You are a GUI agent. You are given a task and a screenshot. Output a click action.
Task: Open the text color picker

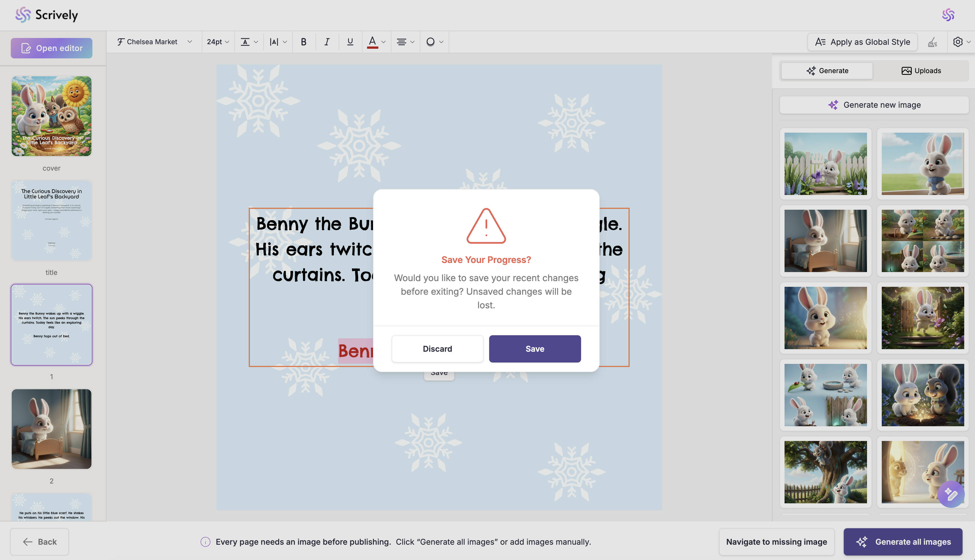(x=376, y=42)
